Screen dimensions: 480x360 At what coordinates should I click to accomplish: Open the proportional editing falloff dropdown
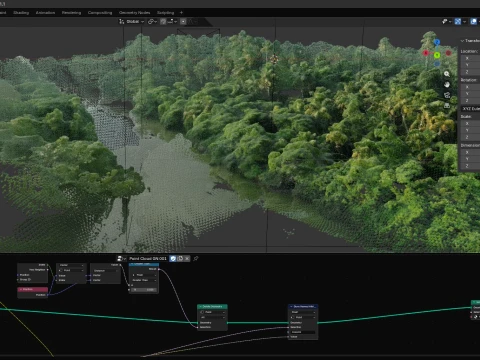tap(193, 21)
